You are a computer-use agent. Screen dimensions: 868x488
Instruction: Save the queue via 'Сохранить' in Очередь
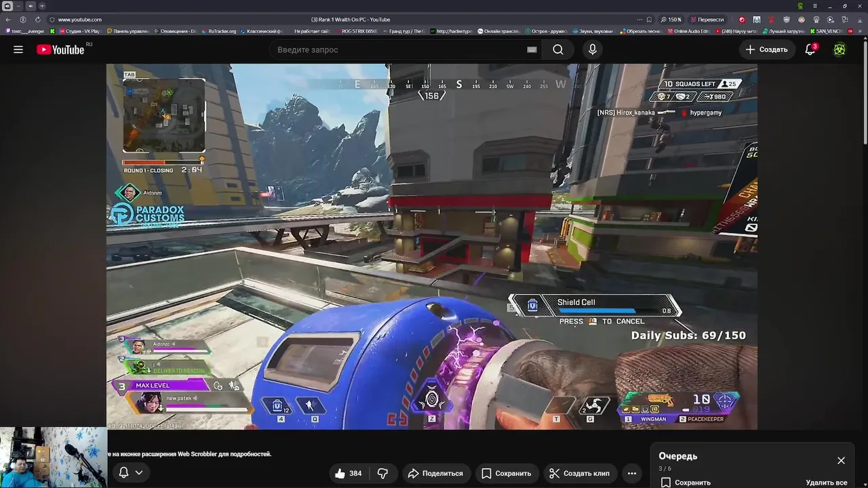point(686,483)
